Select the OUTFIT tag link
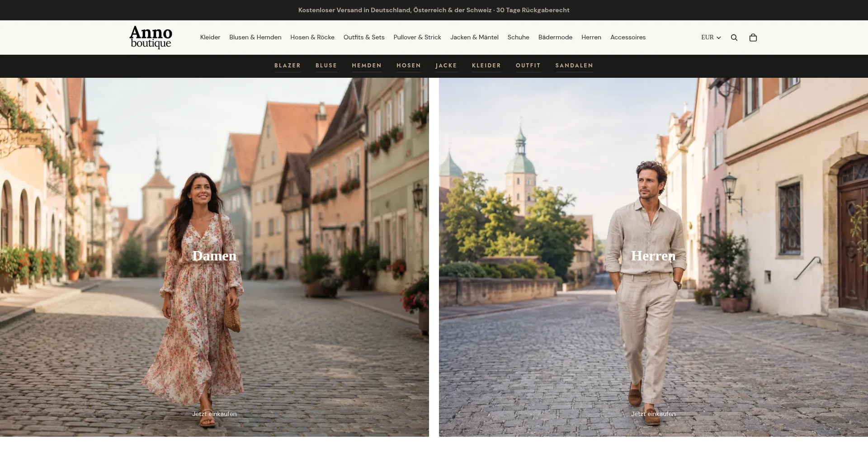The height and width of the screenshot is (449, 868). coord(528,66)
